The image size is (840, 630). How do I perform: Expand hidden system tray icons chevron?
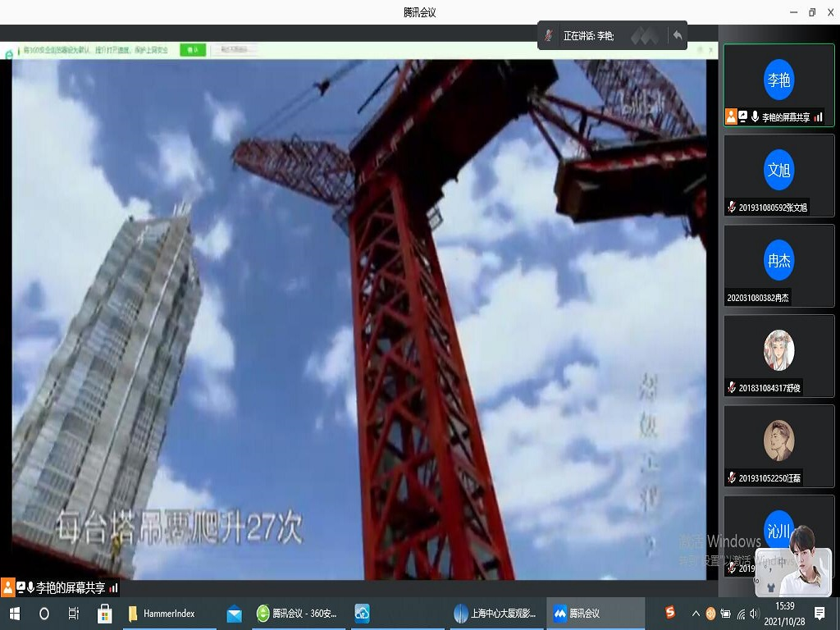(x=696, y=614)
